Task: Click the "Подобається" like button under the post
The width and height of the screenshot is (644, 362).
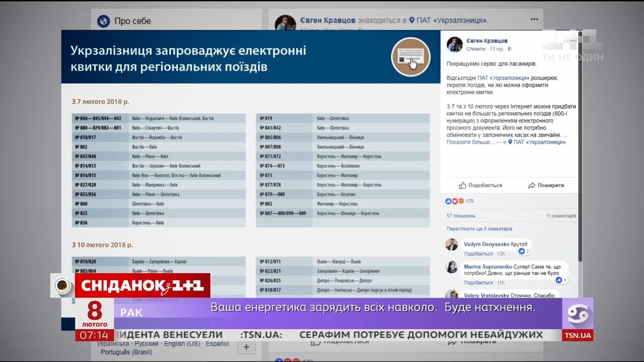Action: 480,185
